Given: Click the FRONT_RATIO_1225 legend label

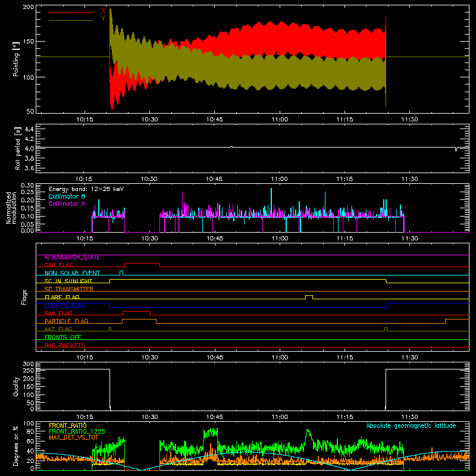Looking at the screenshot, I should (77, 431).
